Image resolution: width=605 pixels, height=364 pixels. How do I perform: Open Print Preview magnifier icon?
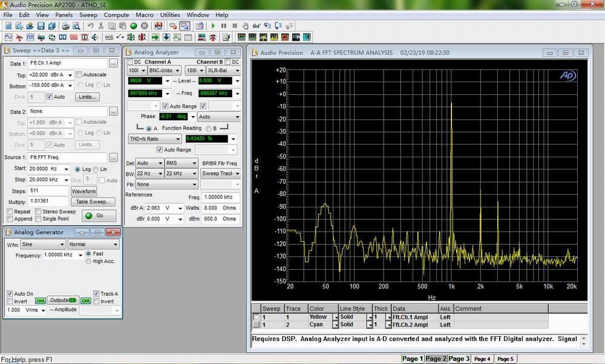pyautogui.click(x=76, y=26)
